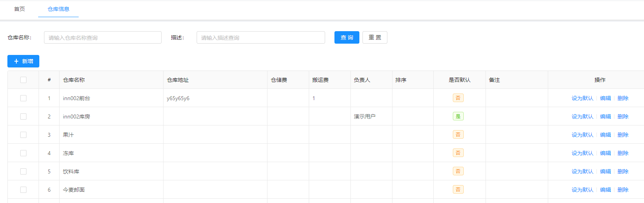Click the green 是 default tag for inn002库房
The height and width of the screenshot is (203, 644).
click(x=458, y=116)
